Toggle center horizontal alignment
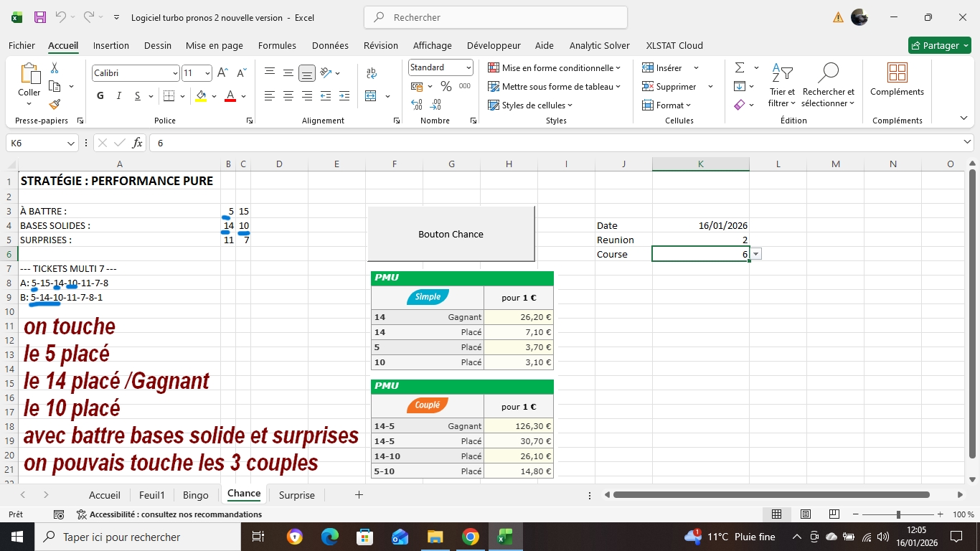Viewport: 980px width, 551px height. click(x=288, y=96)
